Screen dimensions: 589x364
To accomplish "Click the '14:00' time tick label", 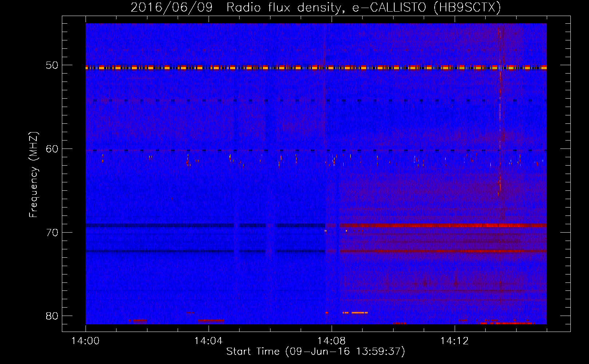I will (x=86, y=341).
